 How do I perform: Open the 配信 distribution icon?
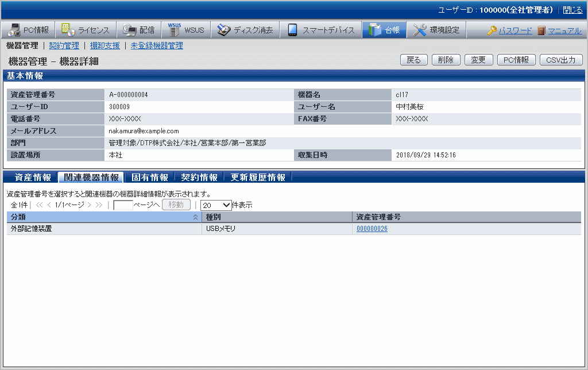(x=129, y=30)
